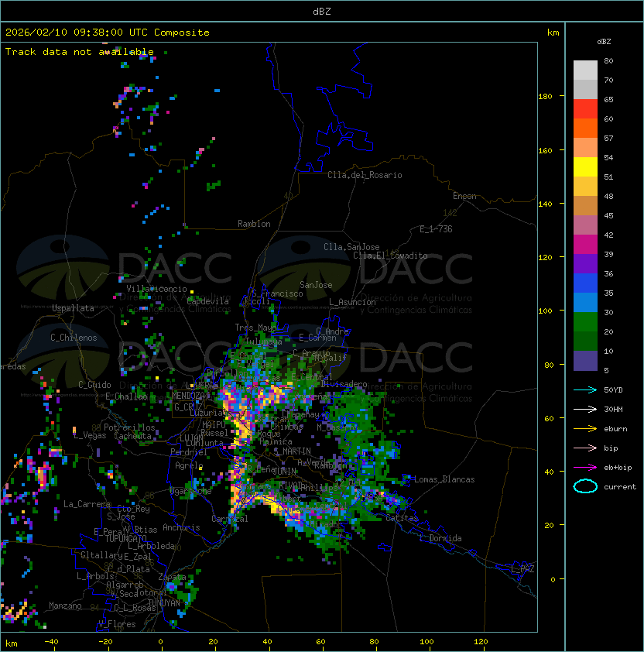The width and height of the screenshot is (644, 652).
Task: Click the 'Zapata' map label
Action: [172, 577]
